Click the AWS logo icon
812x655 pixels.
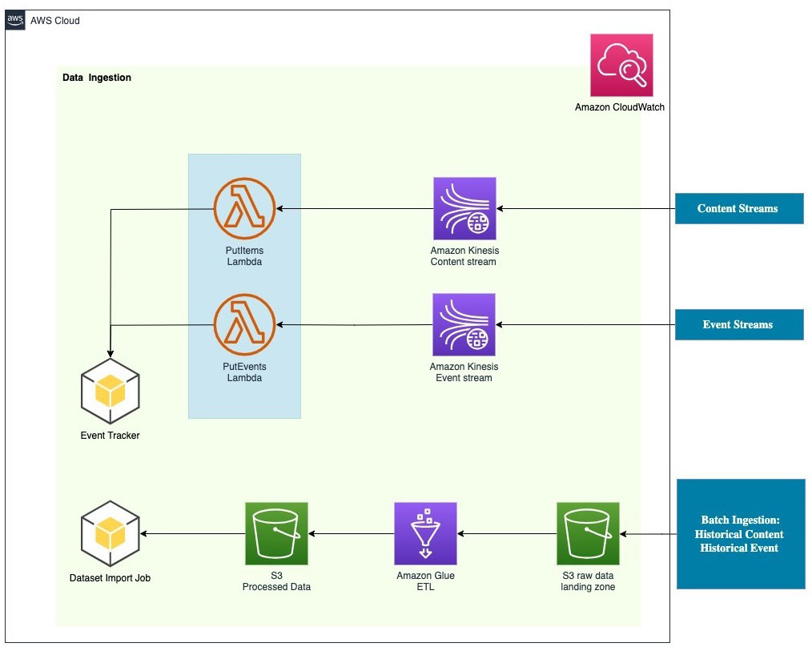(15, 20)
